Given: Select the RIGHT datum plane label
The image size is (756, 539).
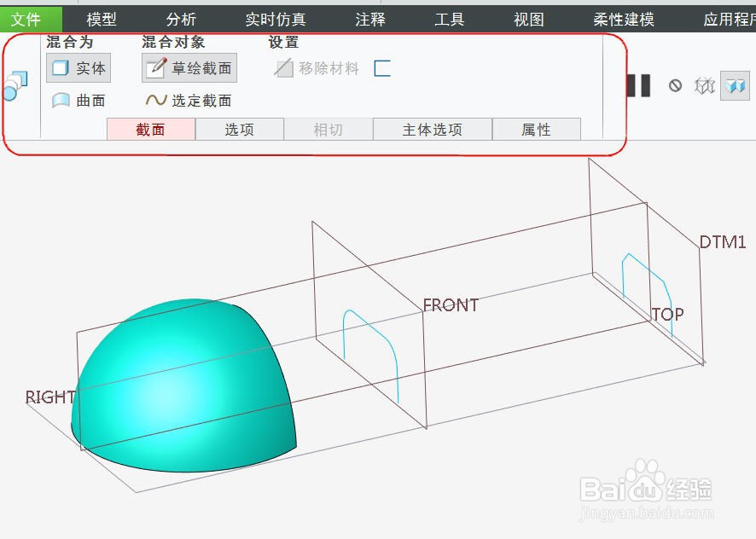Looking at the screenshot, I should pos(50,397).
